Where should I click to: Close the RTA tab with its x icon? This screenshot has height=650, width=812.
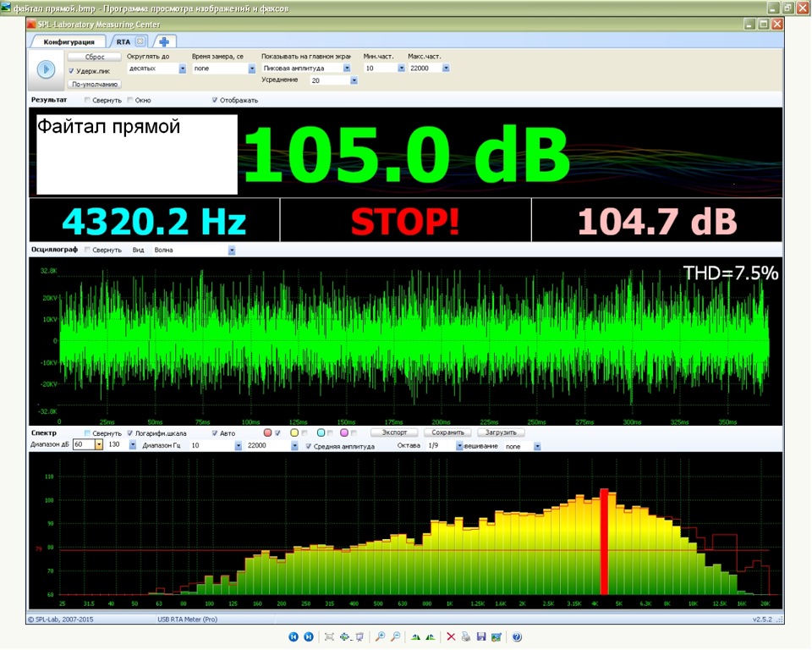(140, 41)
